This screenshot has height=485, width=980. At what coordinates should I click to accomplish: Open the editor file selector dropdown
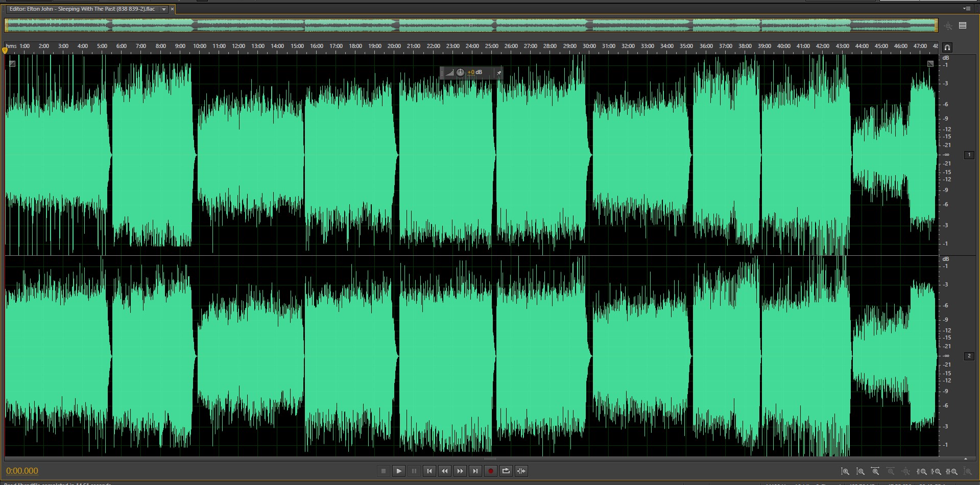164,9
